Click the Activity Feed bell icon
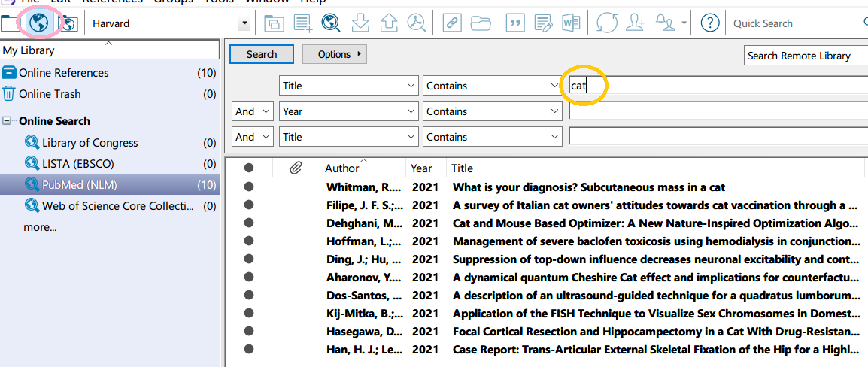This screenshot has width=868, height=367. coord(666,23)
